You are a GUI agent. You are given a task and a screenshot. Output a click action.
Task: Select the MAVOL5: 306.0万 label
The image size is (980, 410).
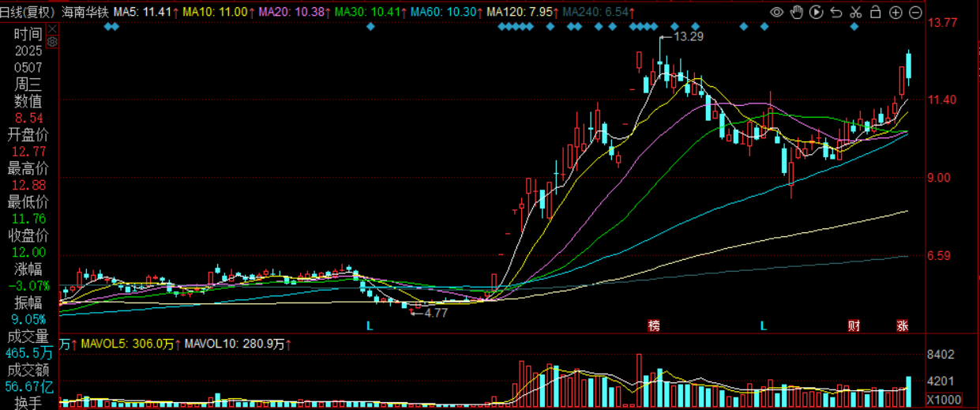point(126,344)
